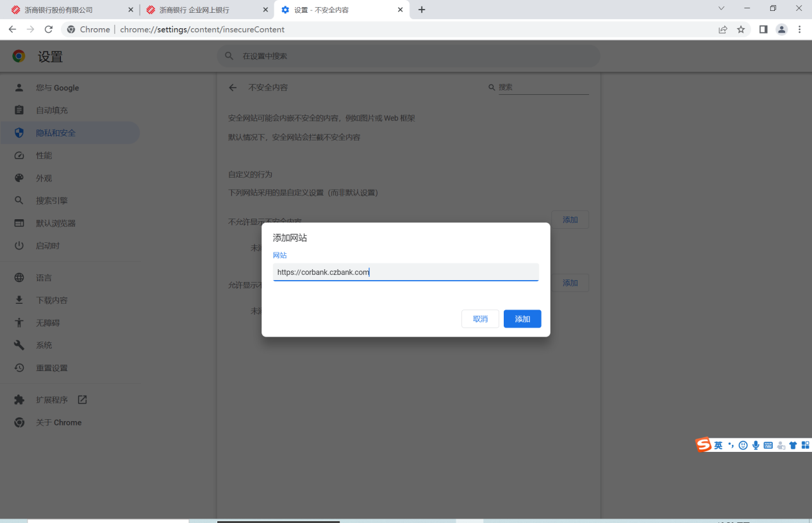The width and height of the screenshot is (812, 523).
Task: Open the Chrome three-dot menu
Action: pos(799,29)
